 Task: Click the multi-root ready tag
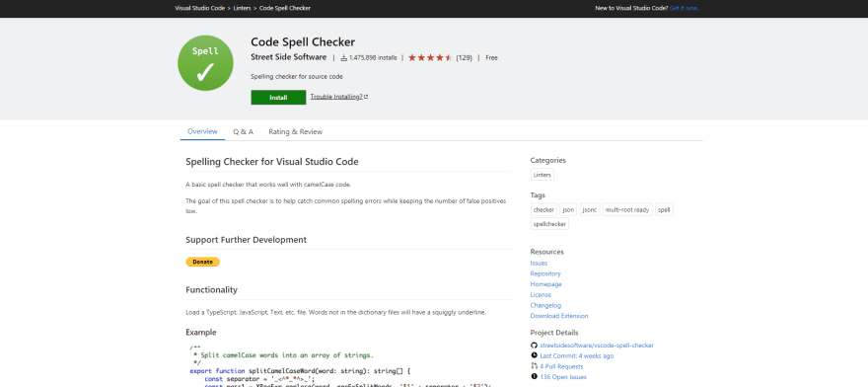pos(627,210)
